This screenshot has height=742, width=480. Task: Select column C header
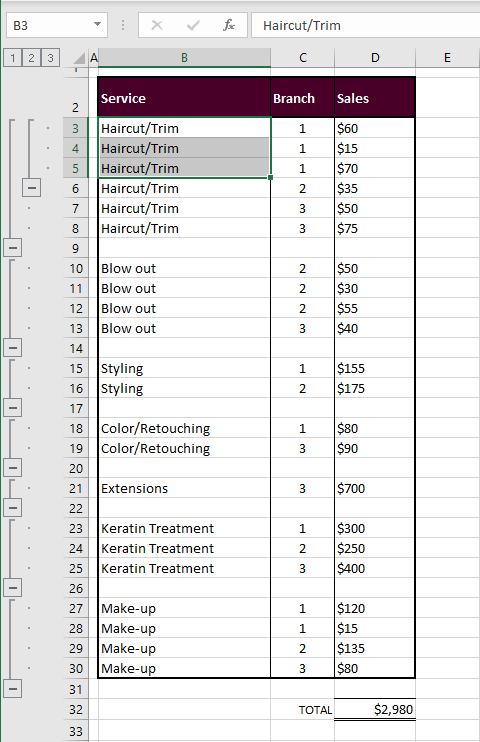point(302,58)
